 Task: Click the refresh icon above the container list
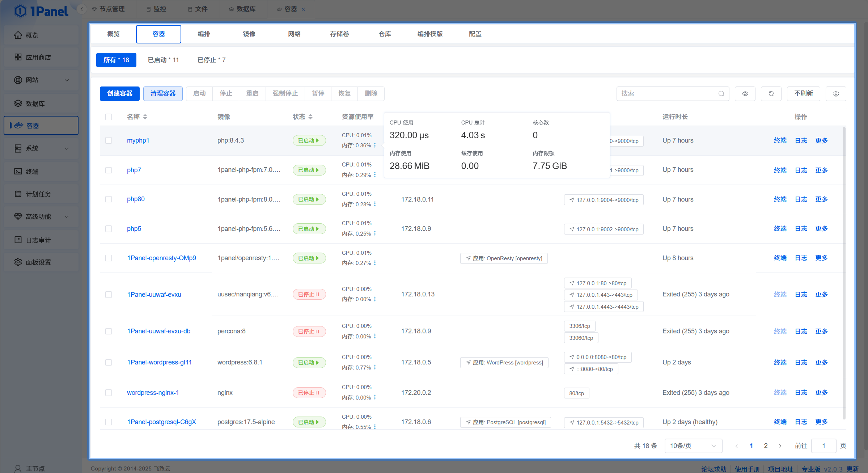point(771,93)
